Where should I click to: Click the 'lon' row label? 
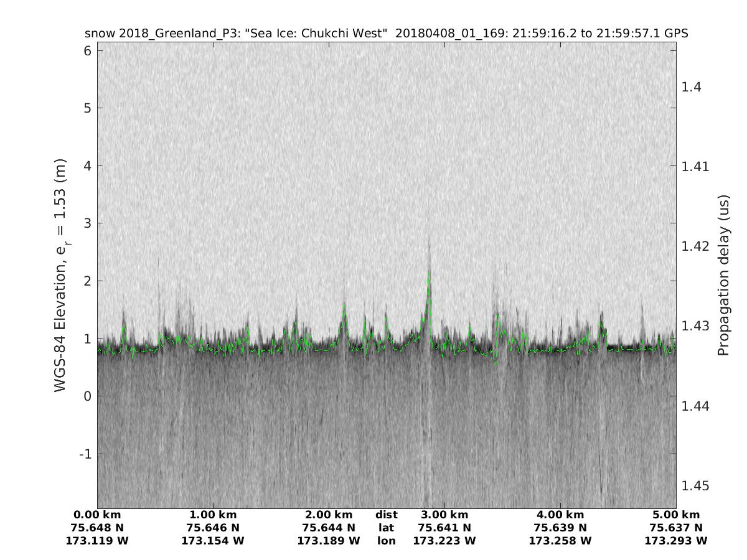(387, 541)
